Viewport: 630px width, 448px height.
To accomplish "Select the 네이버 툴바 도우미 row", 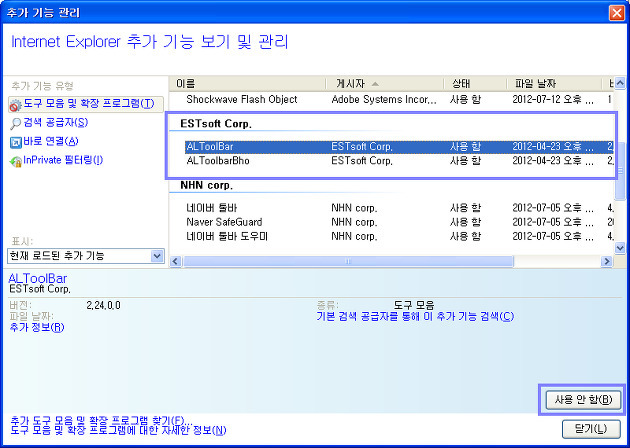I will point(399,236).
